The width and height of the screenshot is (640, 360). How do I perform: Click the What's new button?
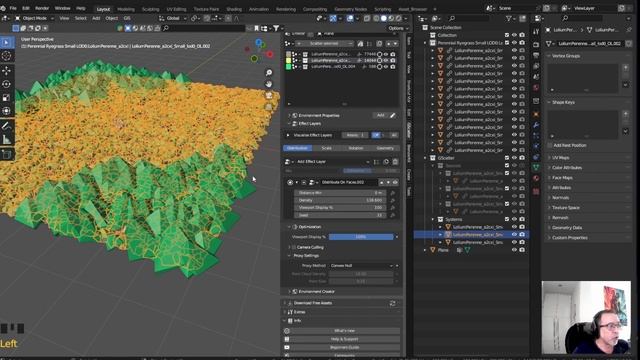tap(344, 331)
